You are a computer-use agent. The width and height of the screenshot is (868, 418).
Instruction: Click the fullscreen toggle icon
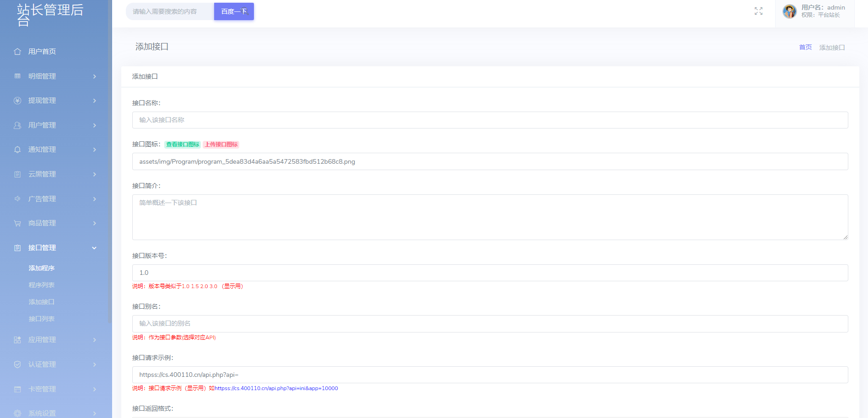coord(758,11)
